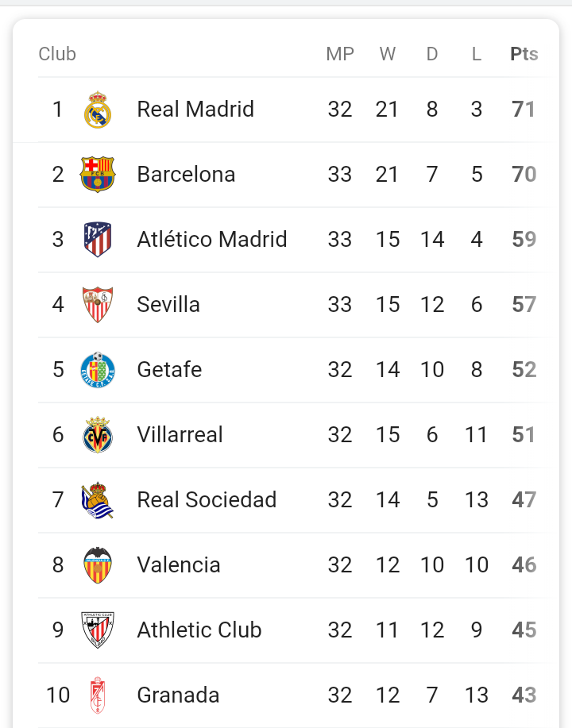
Task: Open the Real Madrid team link
Action: (x=195, y=110)
